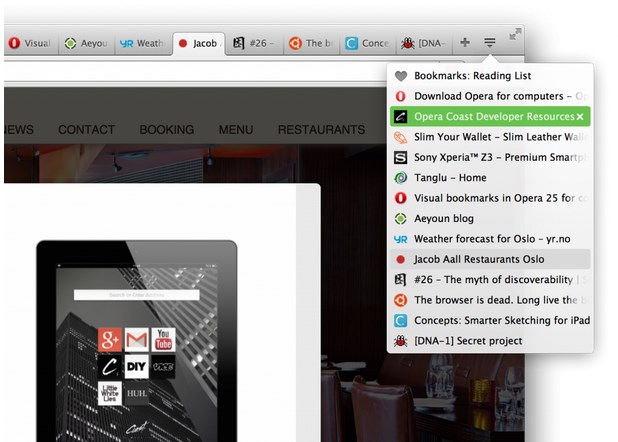The height and width of the screenshot is (442, 618).
Task: Click Little White Lies tile on iPad
Action: pyautogui.click(x=110, y=393)
